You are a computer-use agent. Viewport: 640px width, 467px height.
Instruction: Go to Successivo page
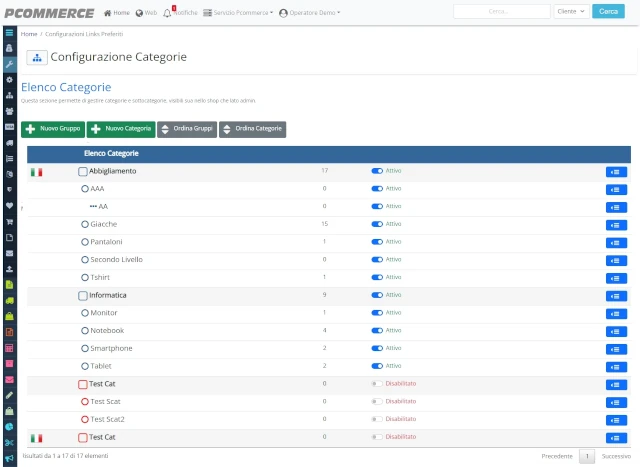[x=616, y=456]
